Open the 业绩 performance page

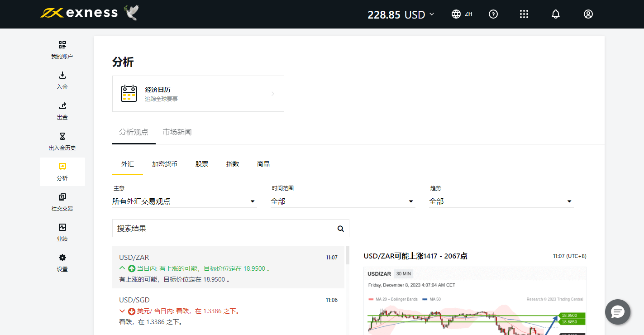point(62,232)
